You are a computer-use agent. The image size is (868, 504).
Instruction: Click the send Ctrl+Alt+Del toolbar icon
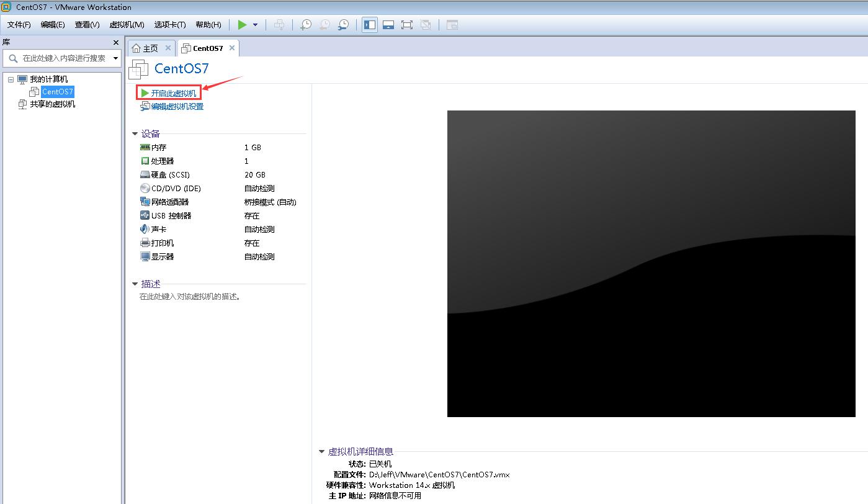279,25
